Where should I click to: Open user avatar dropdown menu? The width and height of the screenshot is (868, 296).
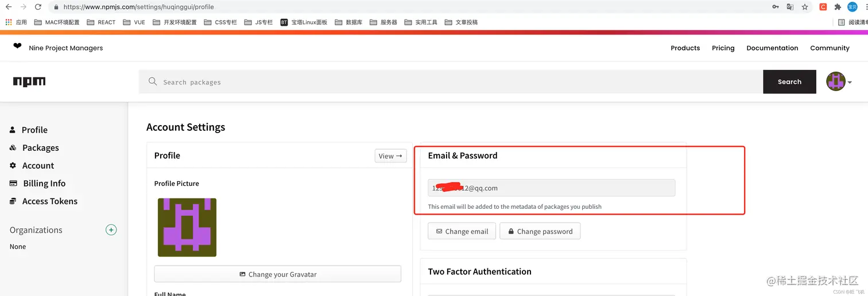pos(839,82)
